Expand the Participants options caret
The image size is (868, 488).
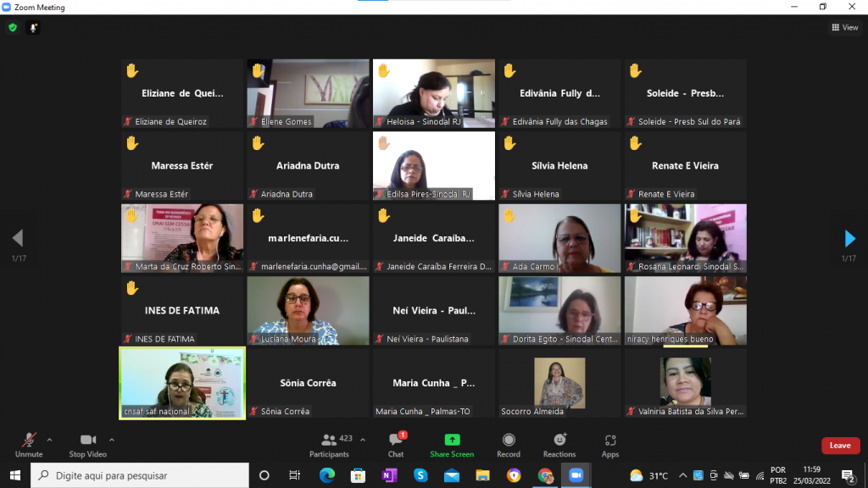(x=363, y=440)
